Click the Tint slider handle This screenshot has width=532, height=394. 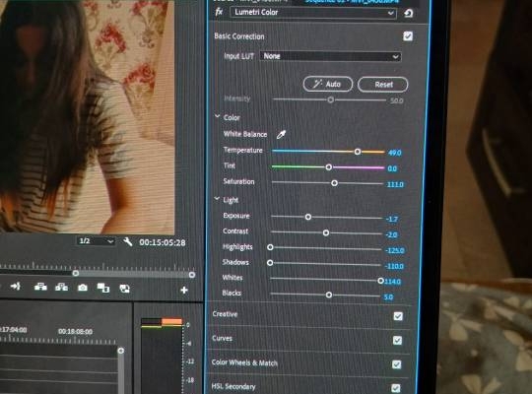pyautogui.click(x=328, y=167)
